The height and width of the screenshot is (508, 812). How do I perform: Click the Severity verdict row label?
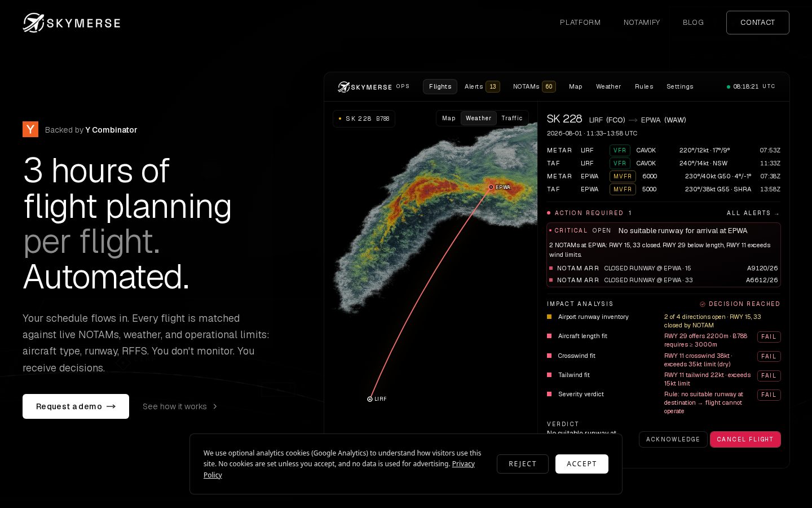[581, 394]
